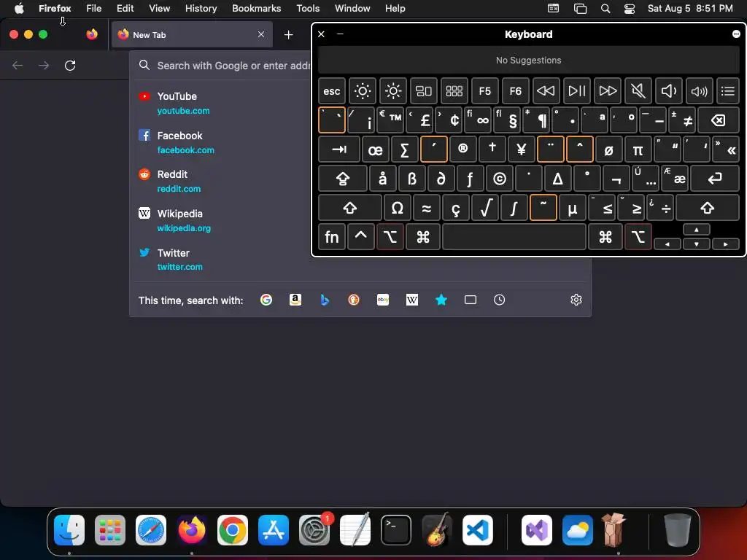Search with Google engine icon

pos(266,300)
